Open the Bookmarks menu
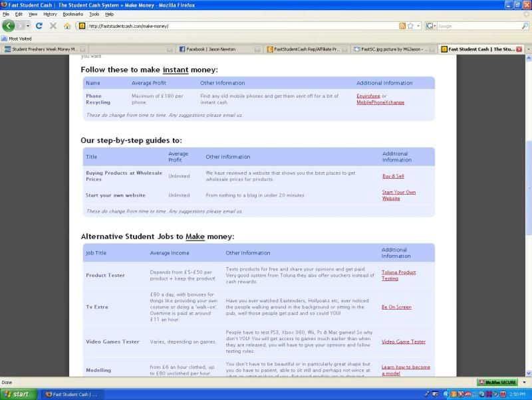Screen dimensions: 532x400 tap(73, 14)
